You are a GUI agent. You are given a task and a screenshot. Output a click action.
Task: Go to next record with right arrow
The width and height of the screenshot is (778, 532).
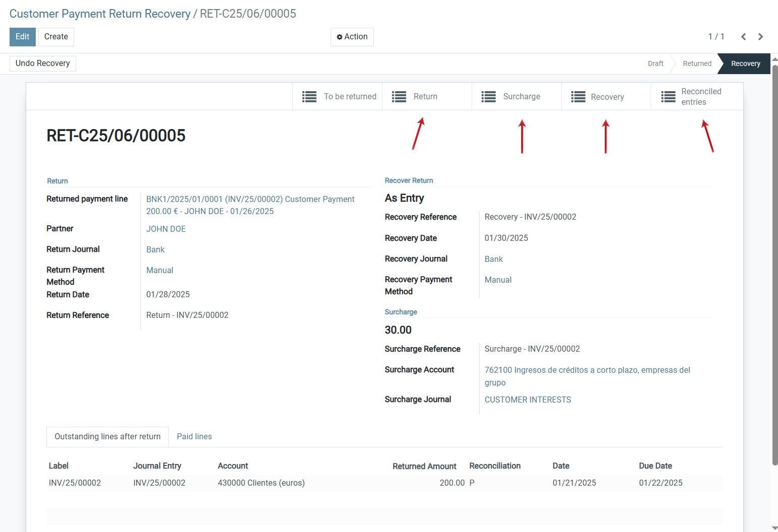pos(760,36)
